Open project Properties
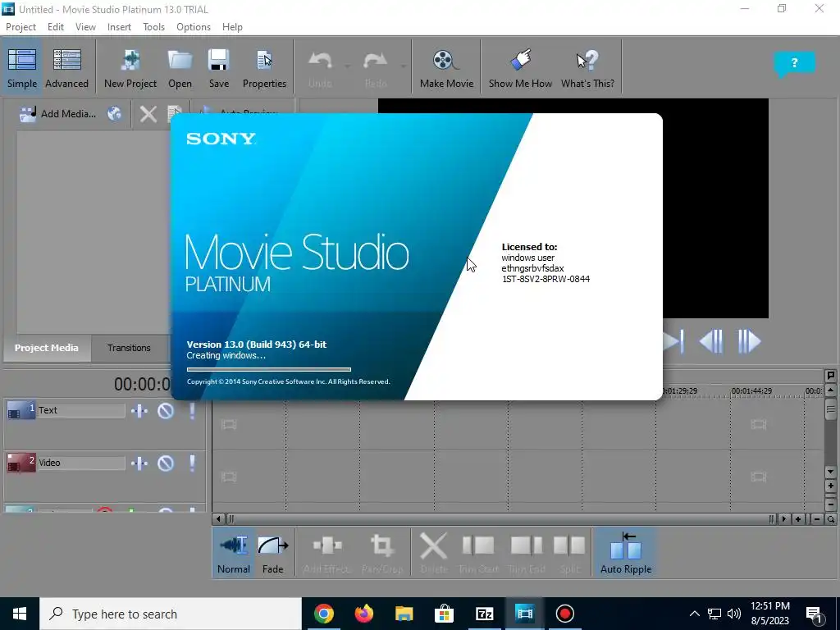Viewport: 840px width, 630px height. point(264,67)
